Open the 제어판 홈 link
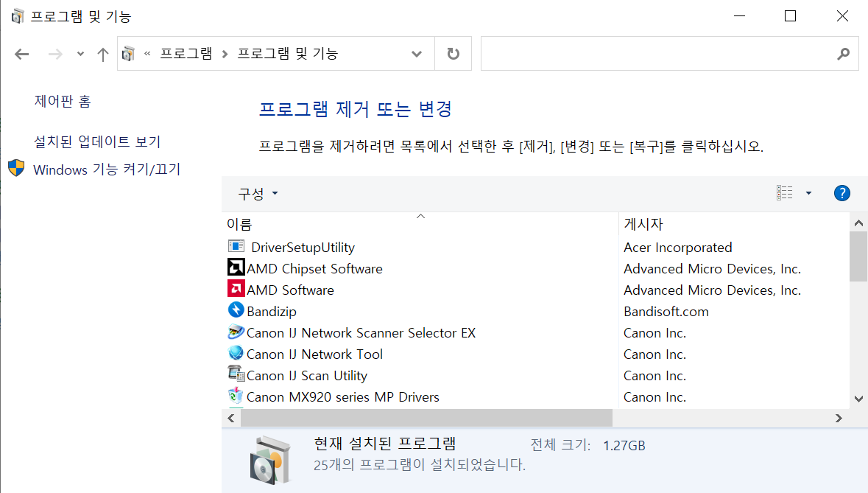 [x=63, y=102]
